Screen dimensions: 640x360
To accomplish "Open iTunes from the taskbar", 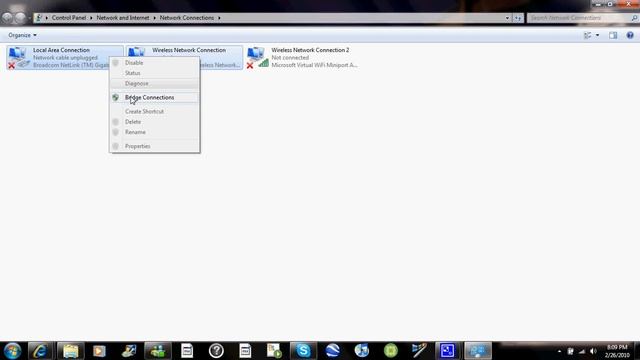I will coord(362,351).
